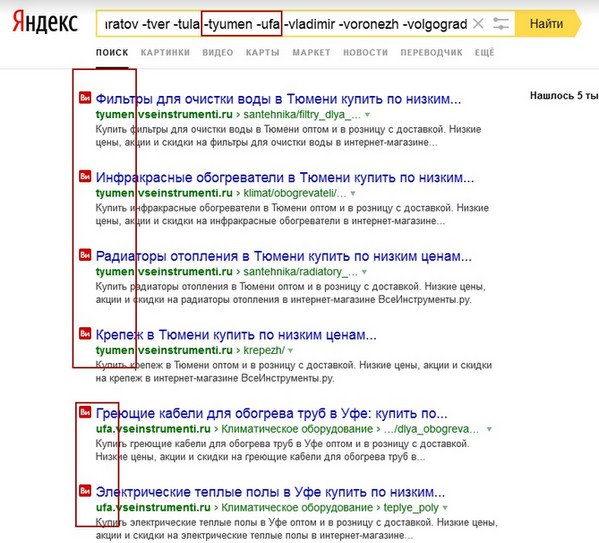The height and width of the screenshot is (543, 599).
Task: Expand dropdown arrow after krepezh/ URL
Action: (290, 350)
